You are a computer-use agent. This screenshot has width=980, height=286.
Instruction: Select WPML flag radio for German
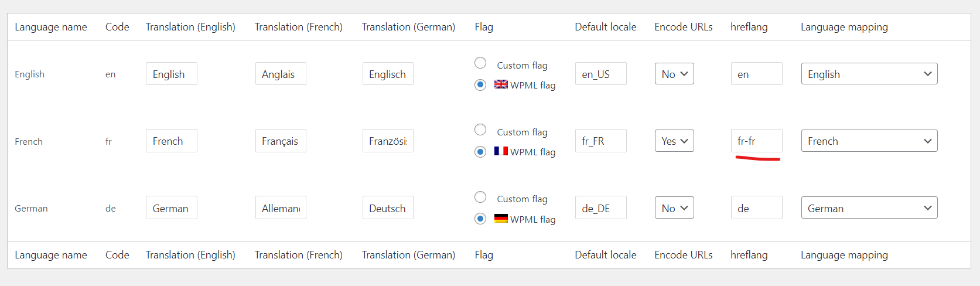[480, 219]
